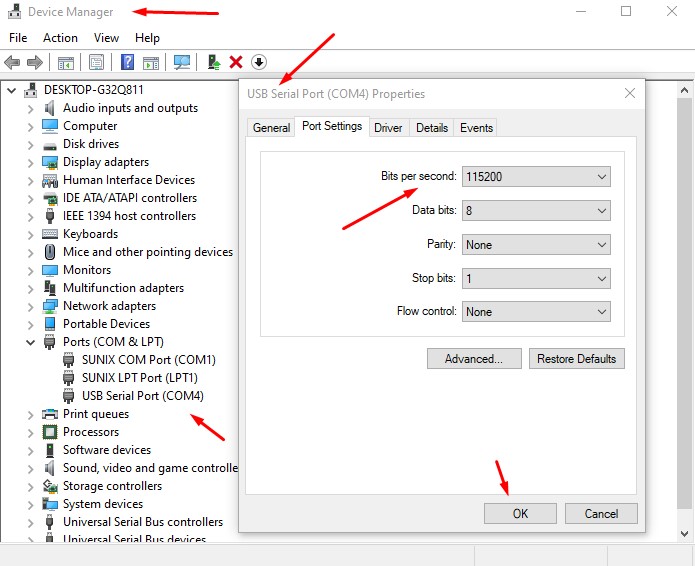Click the action pane toolbar icon
This screenshot has width=695, height=566.
[151, 62]
